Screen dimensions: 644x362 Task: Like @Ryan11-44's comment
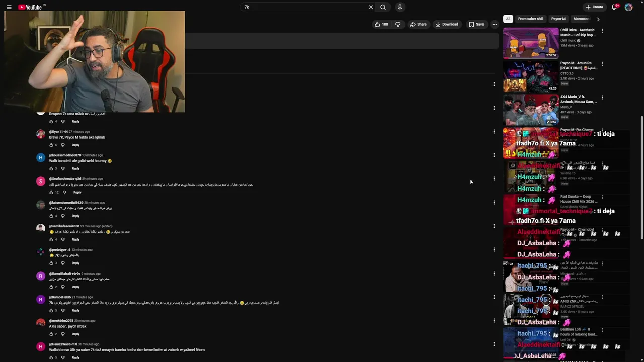point(51,145)
